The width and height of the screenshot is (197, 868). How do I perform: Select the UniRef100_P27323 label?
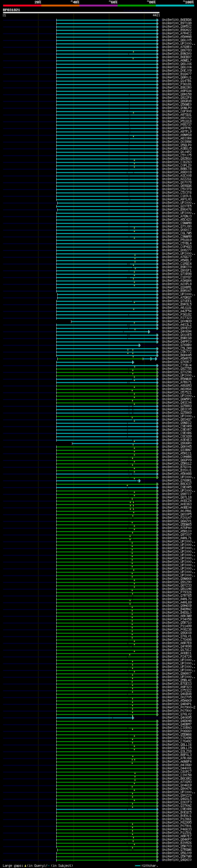(x=177, y=318)
